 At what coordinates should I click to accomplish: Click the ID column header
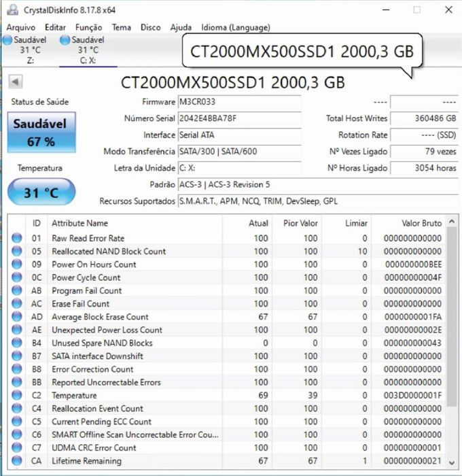point(37,223)
